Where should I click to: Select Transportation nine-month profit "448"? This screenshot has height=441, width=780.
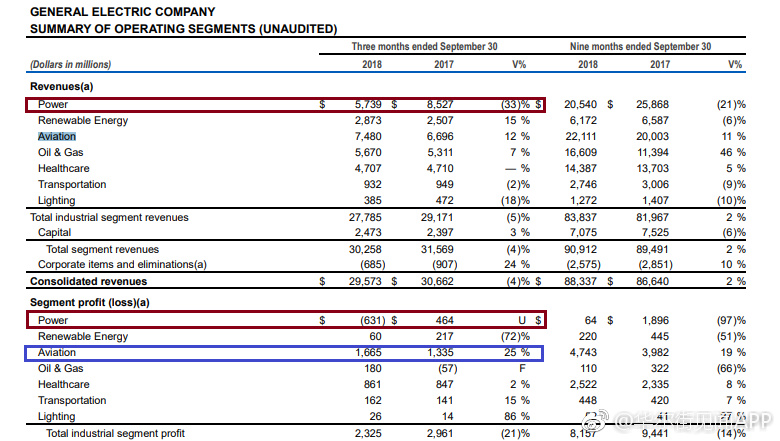(x=587, y=400)
